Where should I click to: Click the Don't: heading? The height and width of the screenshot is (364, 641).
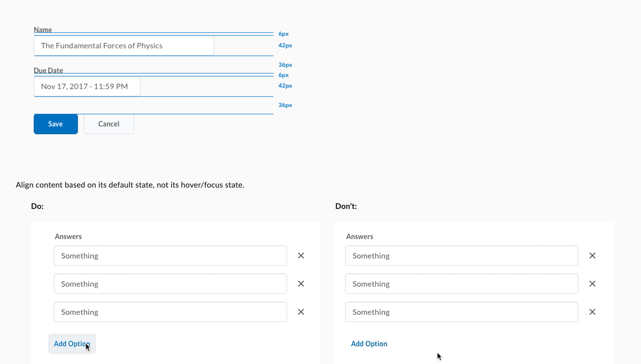pos(346,206)
